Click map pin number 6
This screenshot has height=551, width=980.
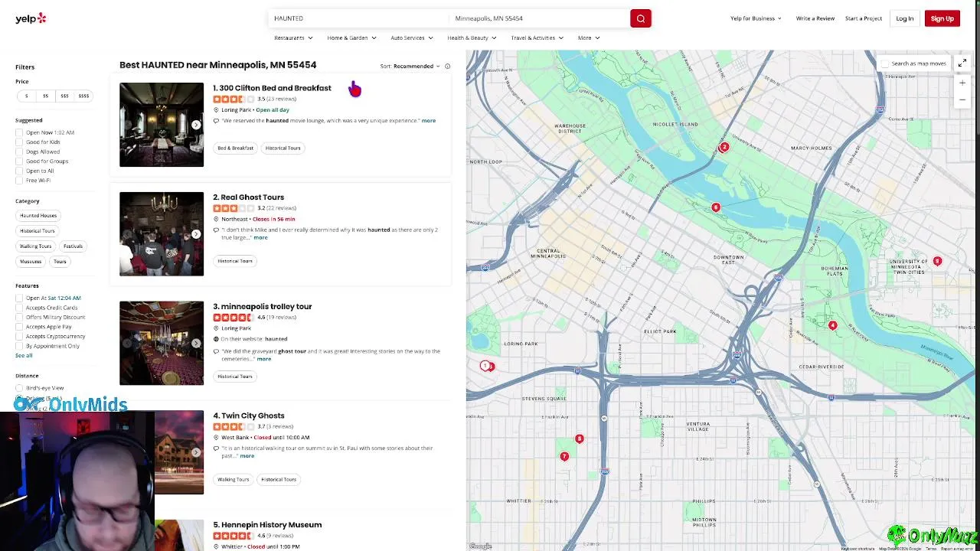[716, 207]
